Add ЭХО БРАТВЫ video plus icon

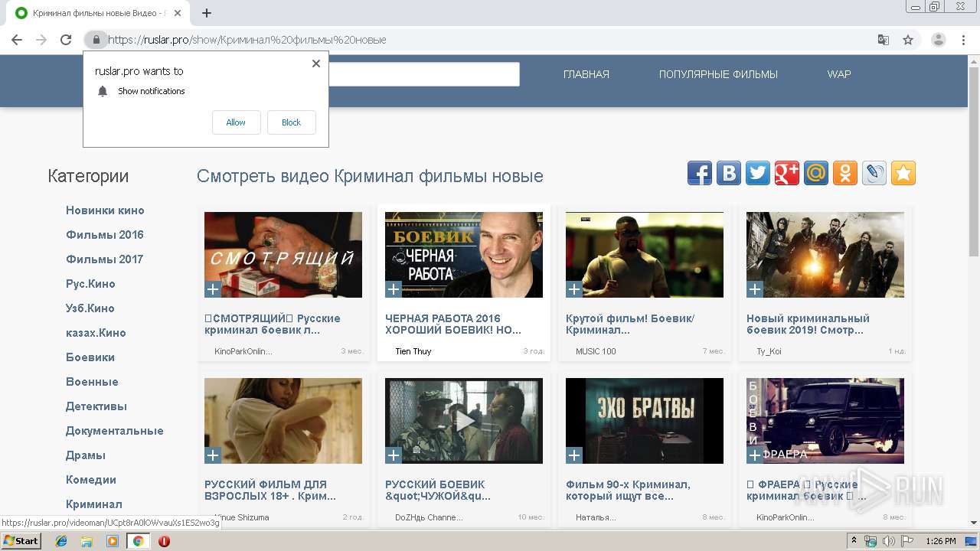coord(574,455)
